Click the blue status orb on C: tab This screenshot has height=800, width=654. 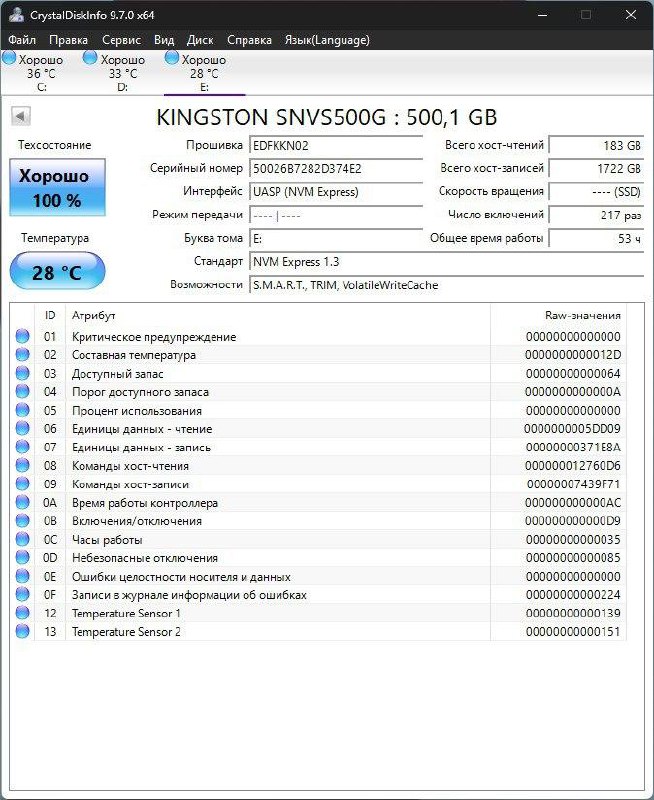[x=9, y=58]
